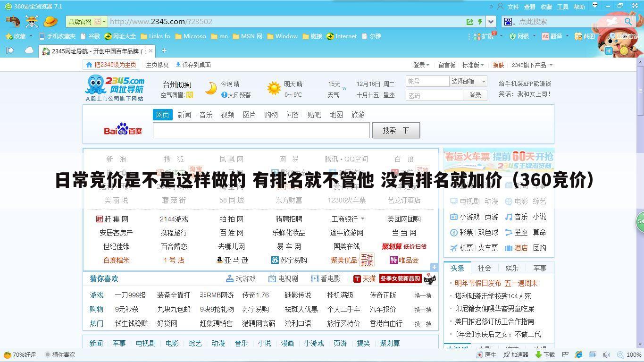Click 台州 city switch link
Screen dimensions: 644x362
click(x=177, y=84)
